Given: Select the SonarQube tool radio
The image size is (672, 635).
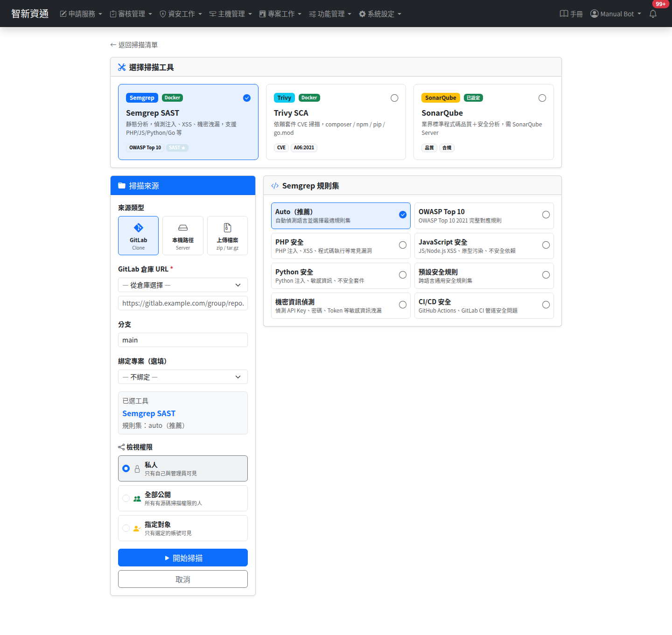Looking at the screenshot, I should (x=542, y=98).
